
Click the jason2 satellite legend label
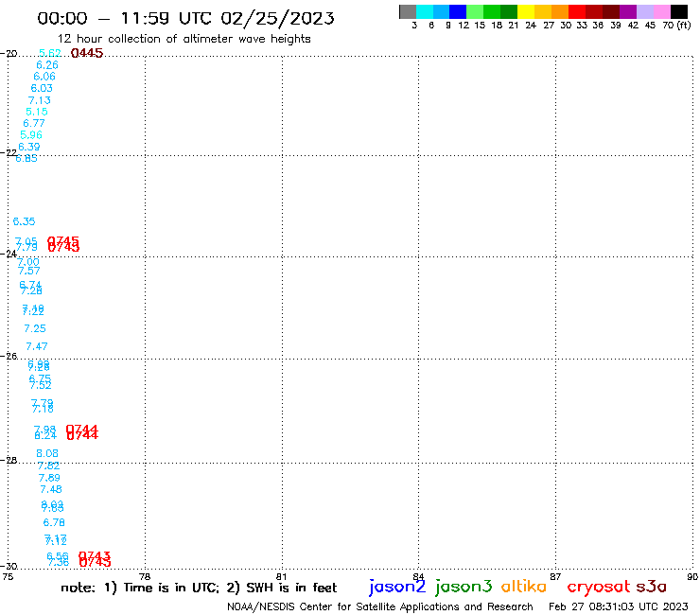pyautogui.click(x=397, y=587)
